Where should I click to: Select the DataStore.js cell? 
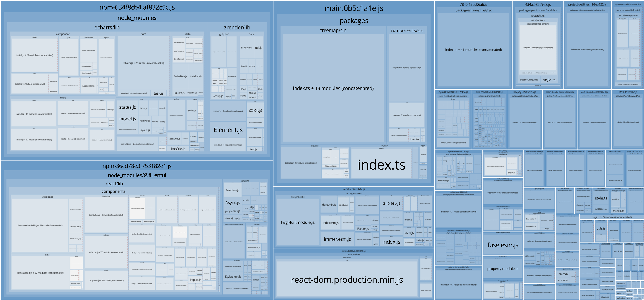(196, 76)
